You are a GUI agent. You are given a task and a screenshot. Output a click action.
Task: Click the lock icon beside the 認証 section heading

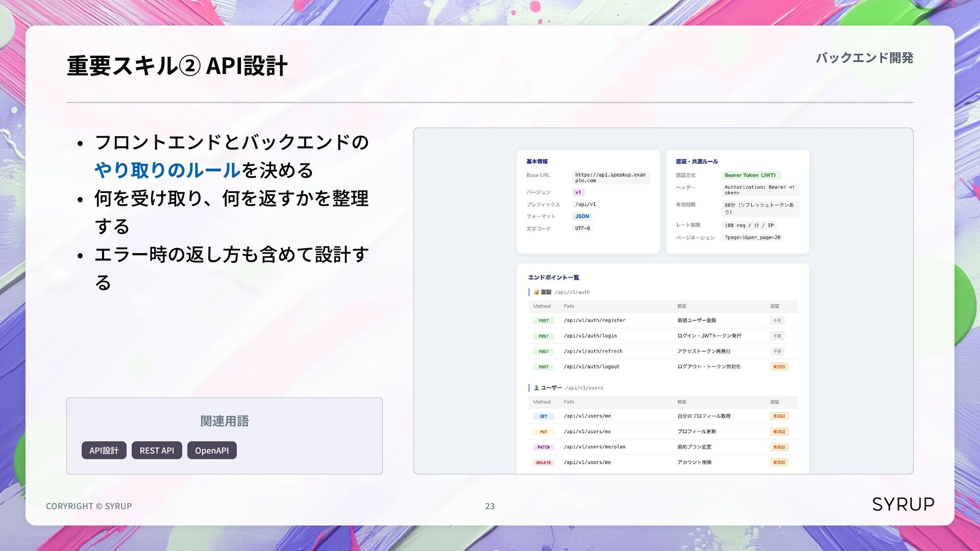coord(536,292)
